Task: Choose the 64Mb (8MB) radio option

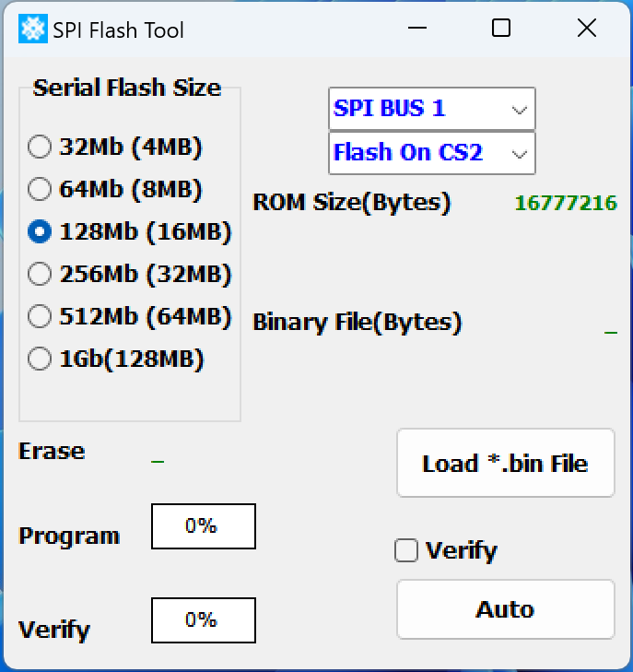Action: [40, 190]
